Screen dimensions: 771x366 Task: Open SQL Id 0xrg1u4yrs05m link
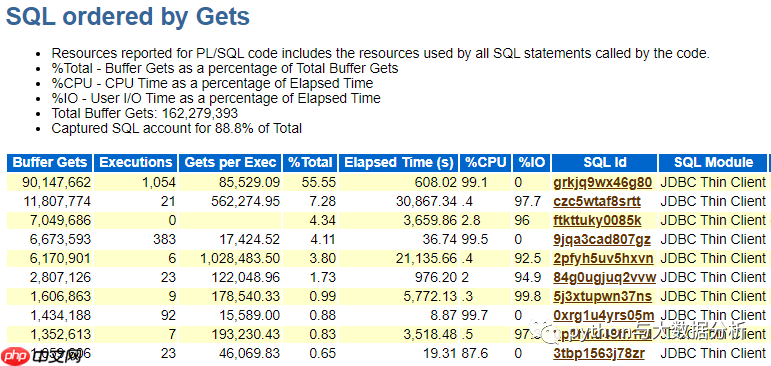[604, 315]
